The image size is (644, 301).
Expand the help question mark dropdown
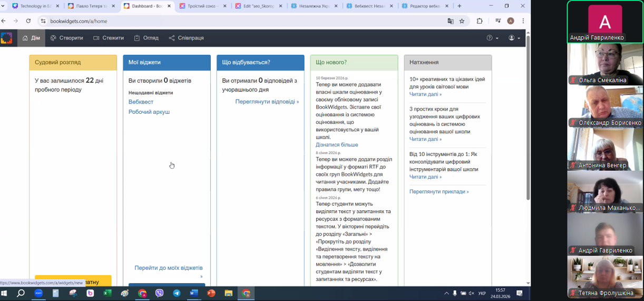(x=492, y=38)
